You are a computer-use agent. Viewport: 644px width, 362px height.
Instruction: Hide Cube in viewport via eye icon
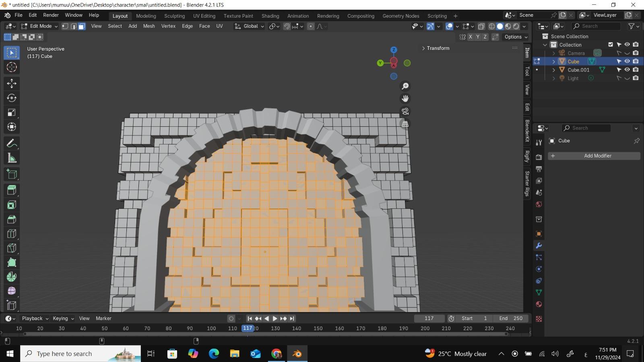click(x=627, y=62)
